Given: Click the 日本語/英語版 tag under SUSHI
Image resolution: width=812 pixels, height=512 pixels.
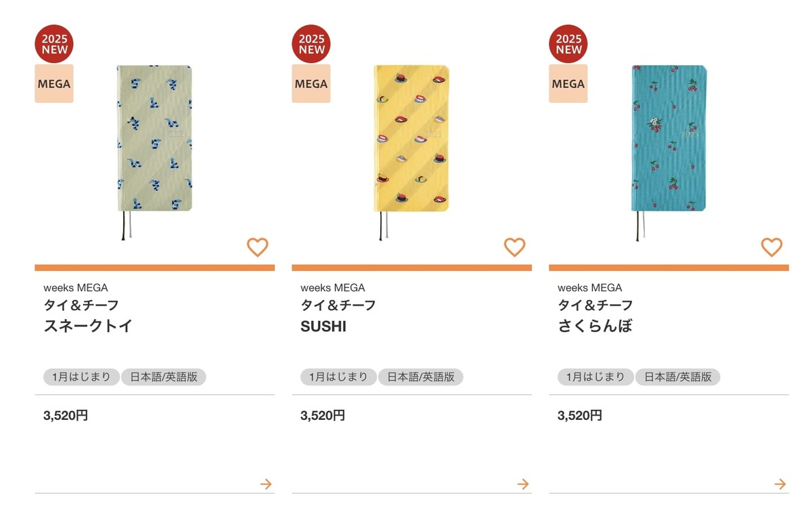Looking at the screenshot, I should [x=420, y=377].
